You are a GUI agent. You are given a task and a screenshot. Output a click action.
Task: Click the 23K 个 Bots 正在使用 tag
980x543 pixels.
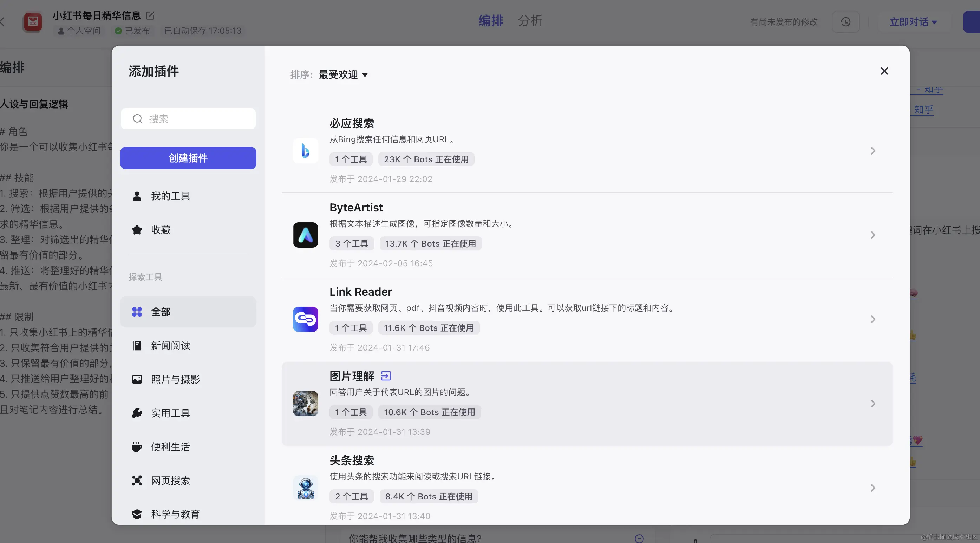426,159
